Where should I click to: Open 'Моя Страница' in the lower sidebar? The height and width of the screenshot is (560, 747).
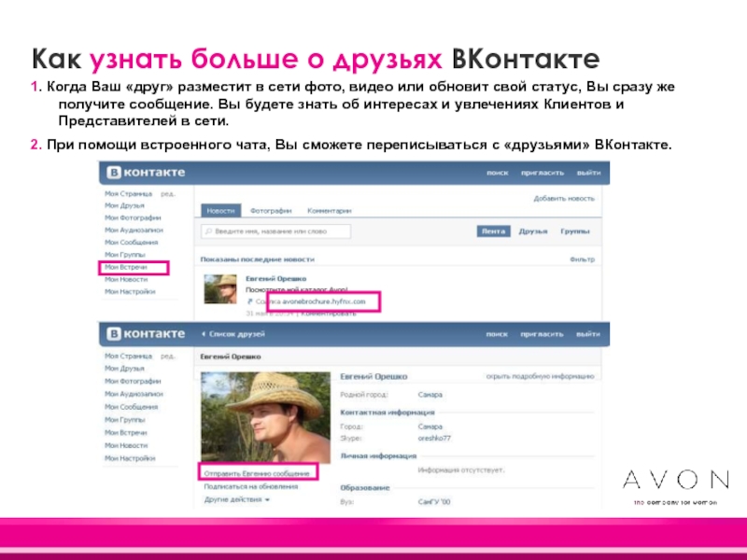[128, 357]
